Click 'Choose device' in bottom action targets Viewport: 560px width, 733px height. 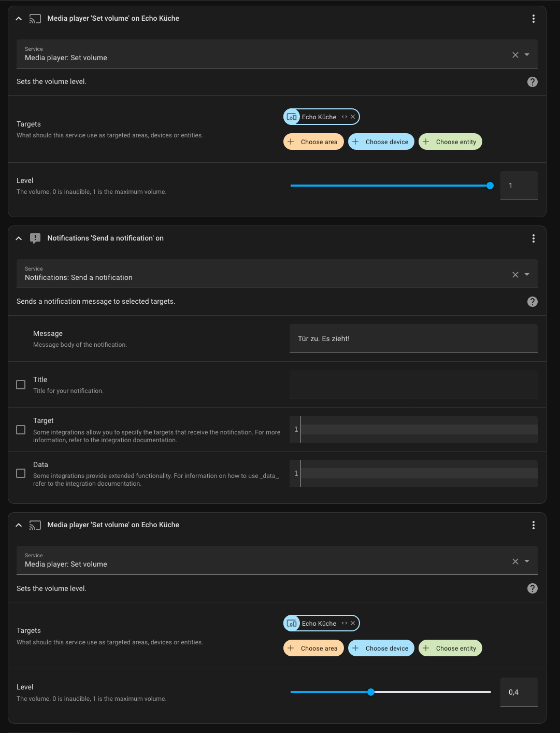pyautogui.click(x=381, y=649)
